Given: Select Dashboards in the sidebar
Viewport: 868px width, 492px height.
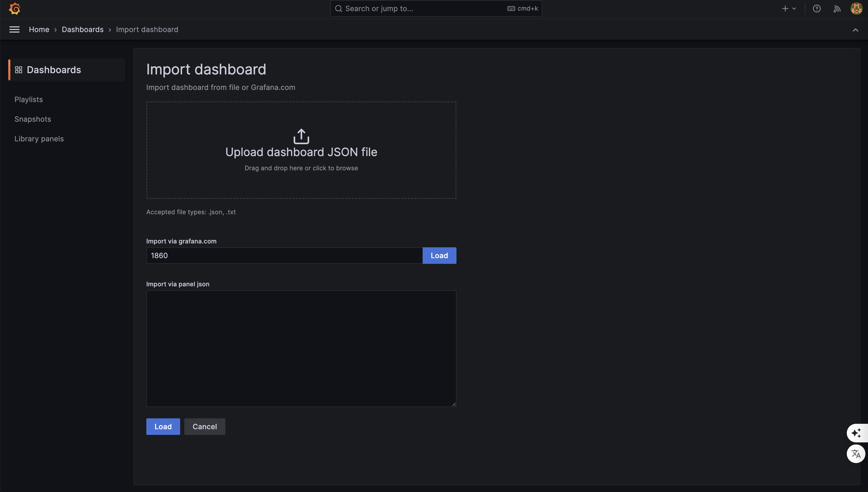Looking at the screenshot, I should click(54, 70).
